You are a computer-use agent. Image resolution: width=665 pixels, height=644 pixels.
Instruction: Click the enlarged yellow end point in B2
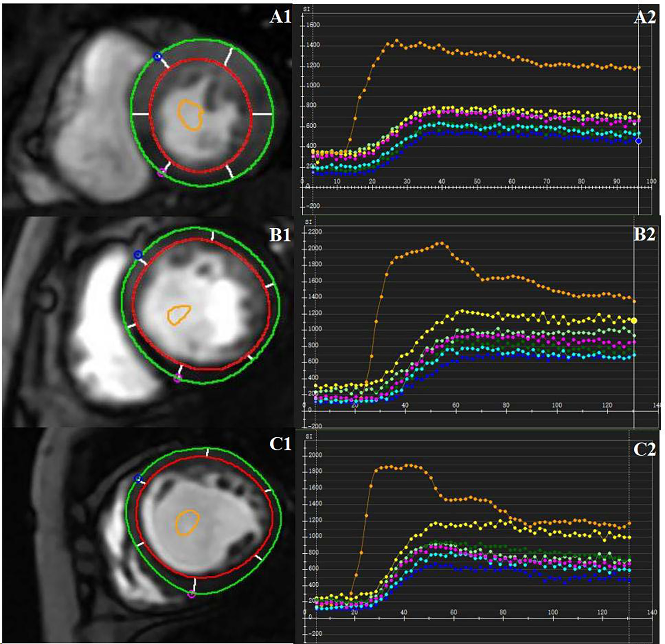634,320
